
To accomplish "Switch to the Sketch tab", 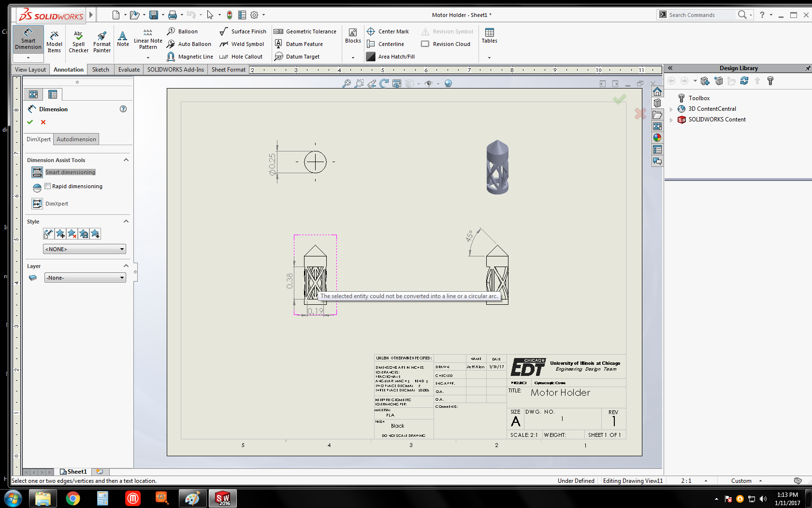I will [x=100, y=69].
